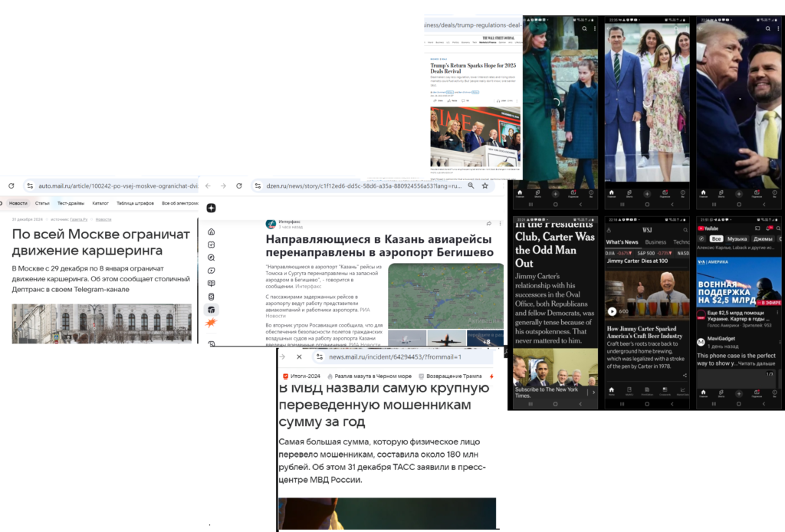
Task: Open the DJIA ticker in WSJ app
Action: pyautogui.click(x=618, y=253)
